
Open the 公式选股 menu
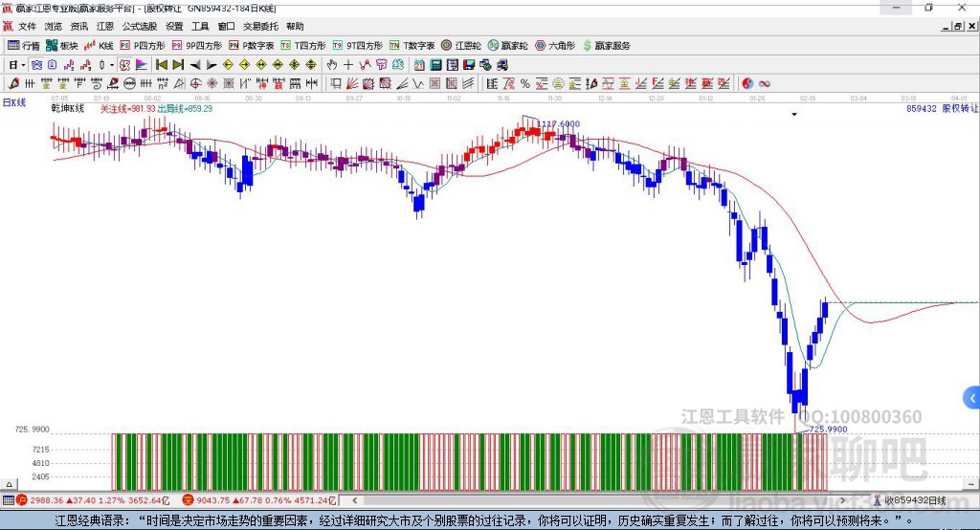[x=140, y=26]
